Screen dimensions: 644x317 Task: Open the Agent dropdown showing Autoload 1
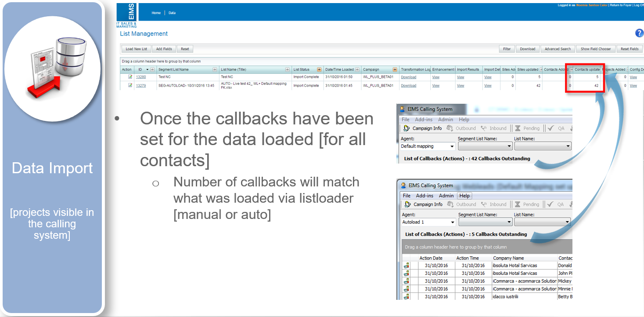428,222
